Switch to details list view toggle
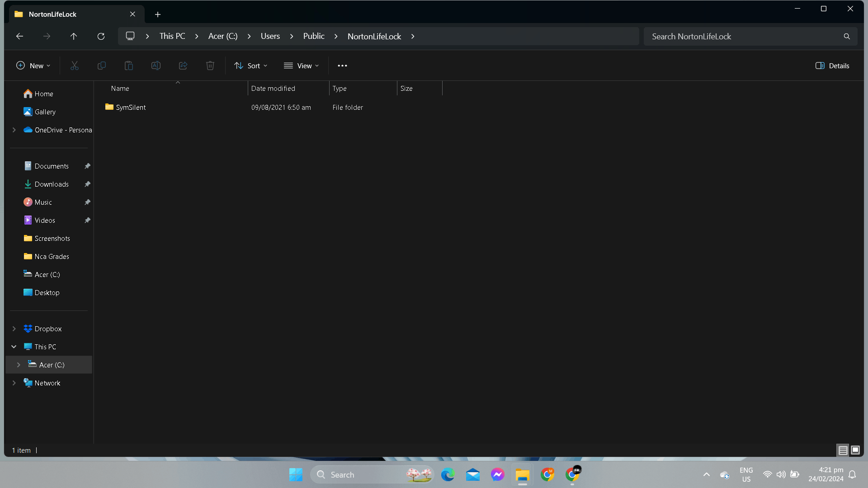 [843, 450]
